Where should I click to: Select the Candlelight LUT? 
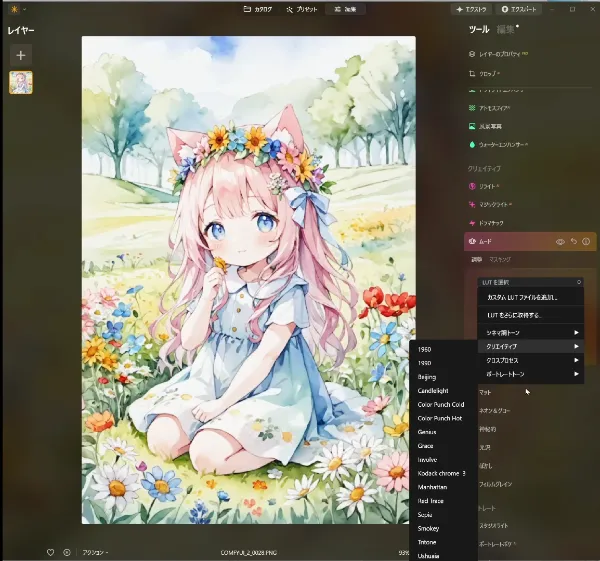pyautogui.click(x=443, y=391)
